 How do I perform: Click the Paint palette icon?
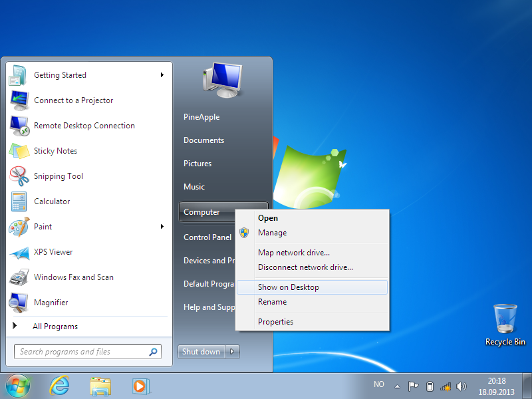tap(19, 227)
